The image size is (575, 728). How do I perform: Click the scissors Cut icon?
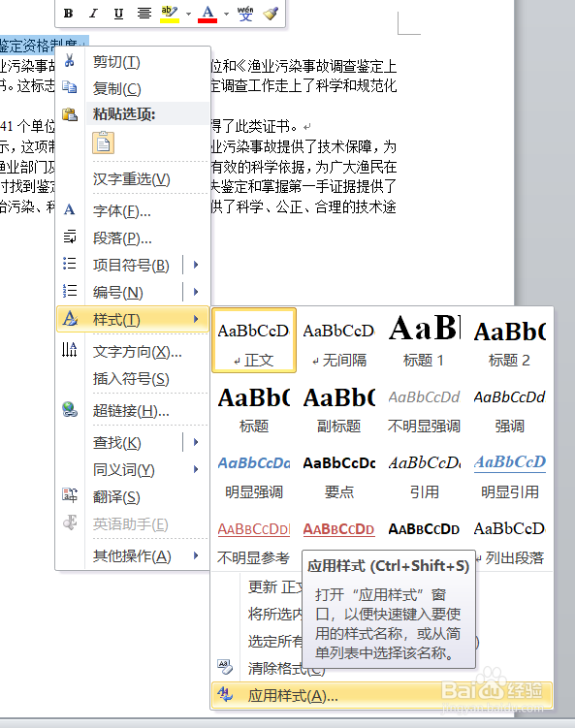(x=70, y=60)
